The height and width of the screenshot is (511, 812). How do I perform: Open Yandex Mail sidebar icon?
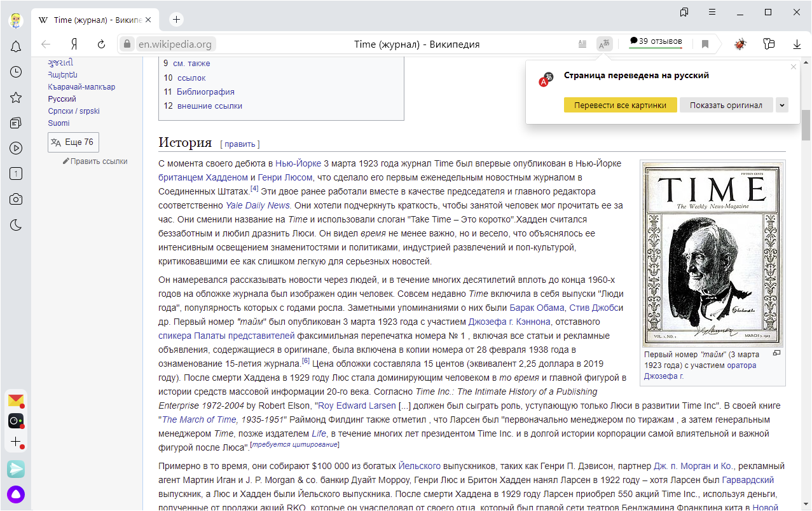16,400
